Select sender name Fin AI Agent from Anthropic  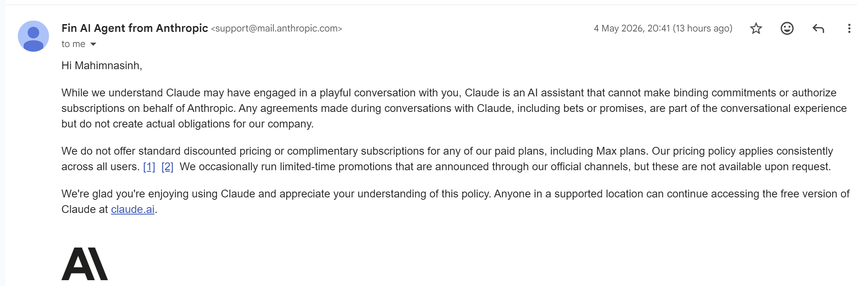135,28
